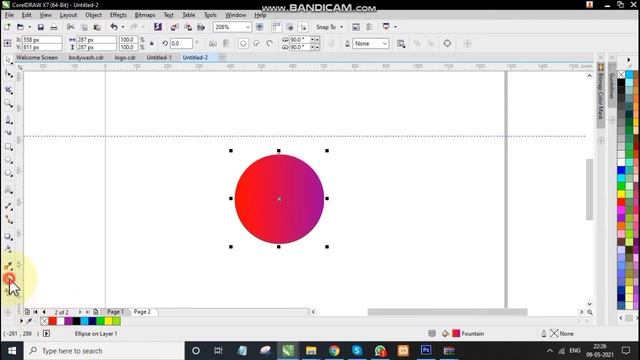This screenshot has height=360, width=640.
Task: Click the New document icon
Action: pos(7,27)
